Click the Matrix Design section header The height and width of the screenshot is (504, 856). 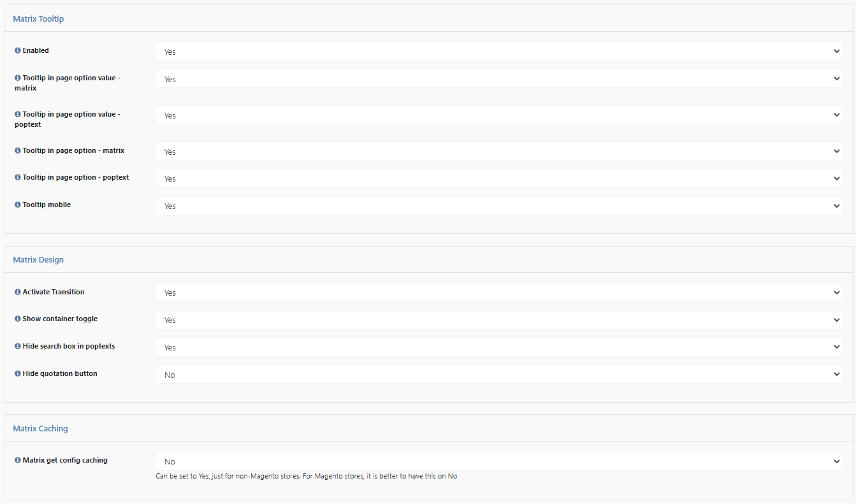coord(39,260)
